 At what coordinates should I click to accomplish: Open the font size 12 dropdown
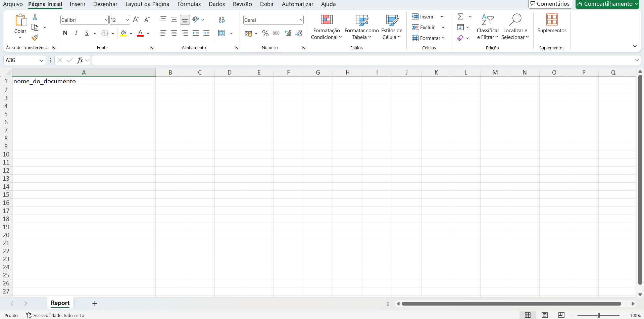tap(128, 20)
